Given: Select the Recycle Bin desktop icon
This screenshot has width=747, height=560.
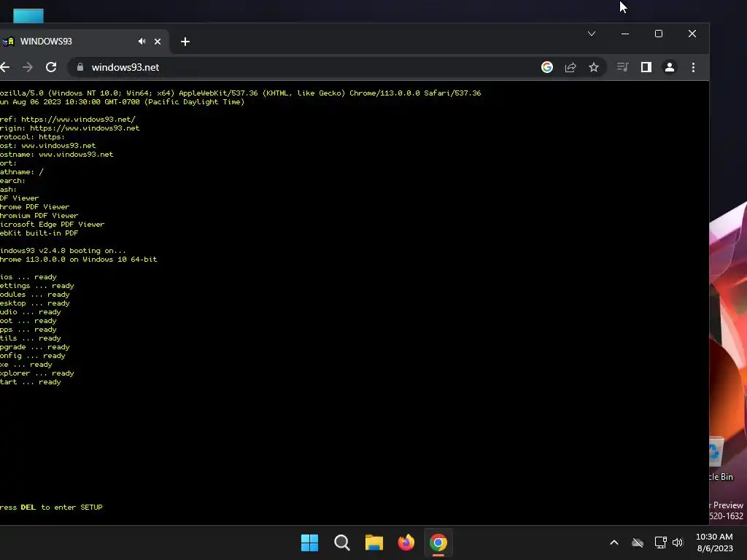Looking at the screenshot, I should click(x=720, y=459).
